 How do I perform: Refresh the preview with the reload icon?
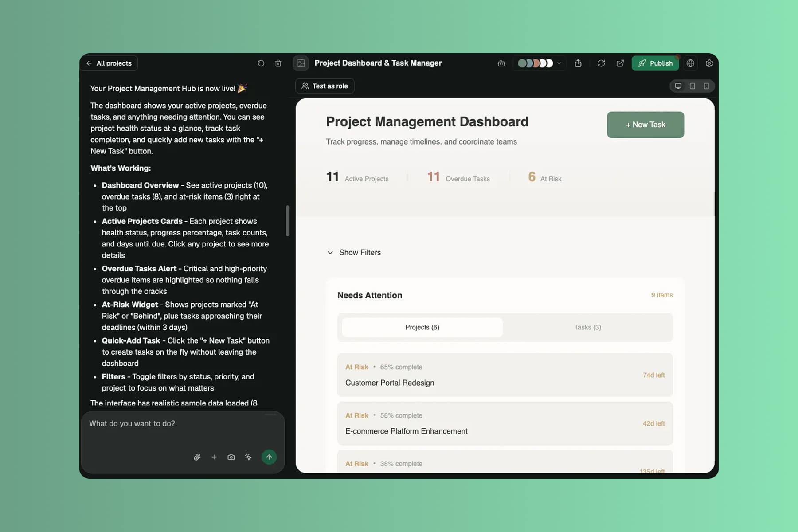(x=601, y=63)
